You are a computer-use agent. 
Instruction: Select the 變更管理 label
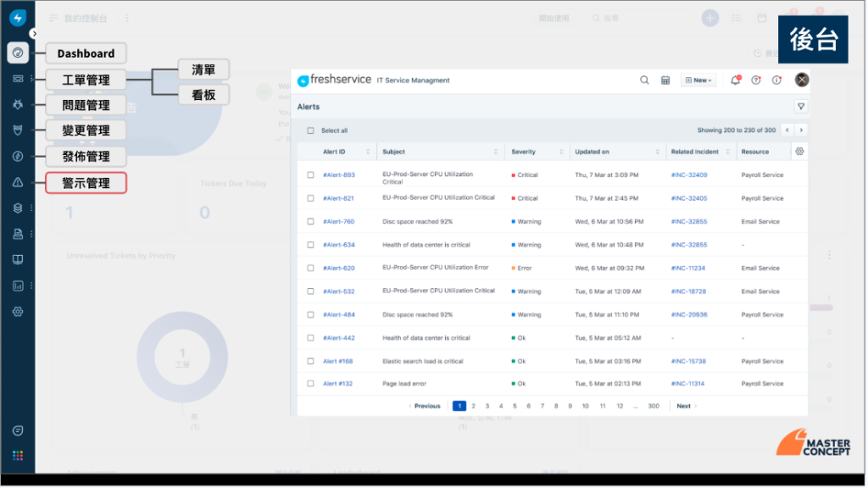(x=86, y=131)
